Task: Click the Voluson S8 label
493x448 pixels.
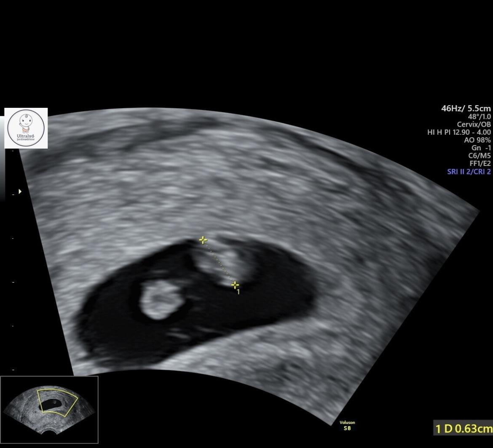Action: tap(347, 425)
